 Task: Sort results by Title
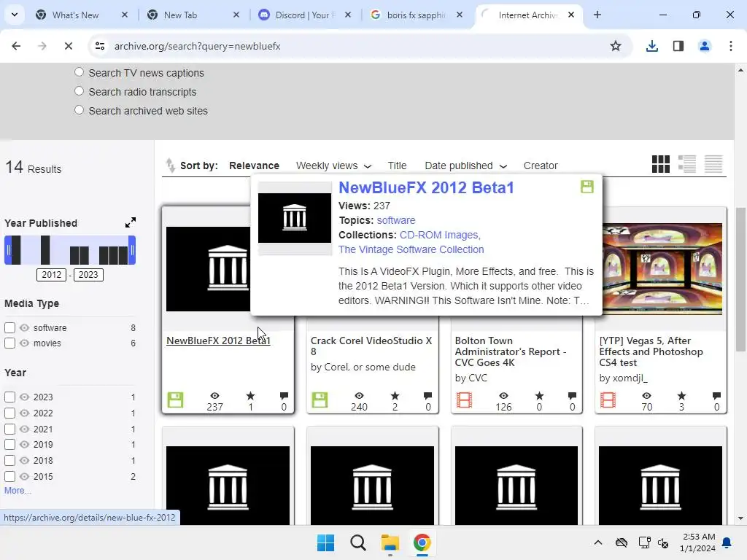397,166
